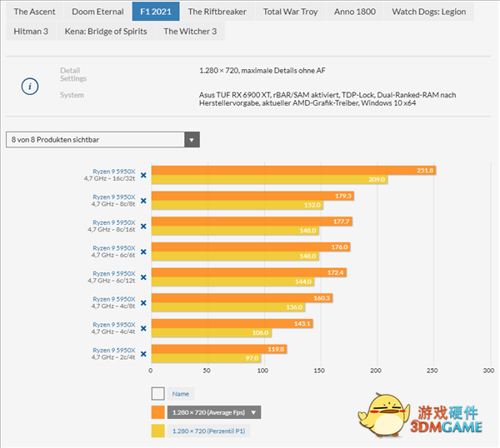Remove the 4c/8t Ryzen 9 5950X entry
The height and width of the screenshot is (448, 500).
143,302
